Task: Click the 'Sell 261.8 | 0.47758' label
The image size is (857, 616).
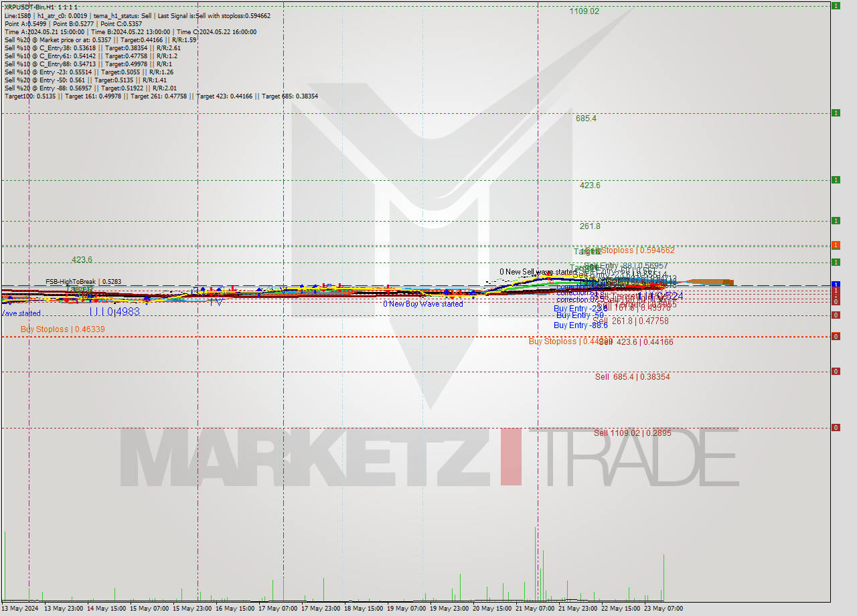Action: tap(632, 321)
